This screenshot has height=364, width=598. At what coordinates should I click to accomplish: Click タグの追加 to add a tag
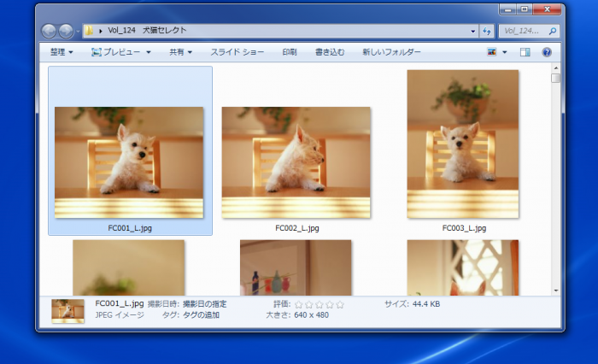coord(201,315)
